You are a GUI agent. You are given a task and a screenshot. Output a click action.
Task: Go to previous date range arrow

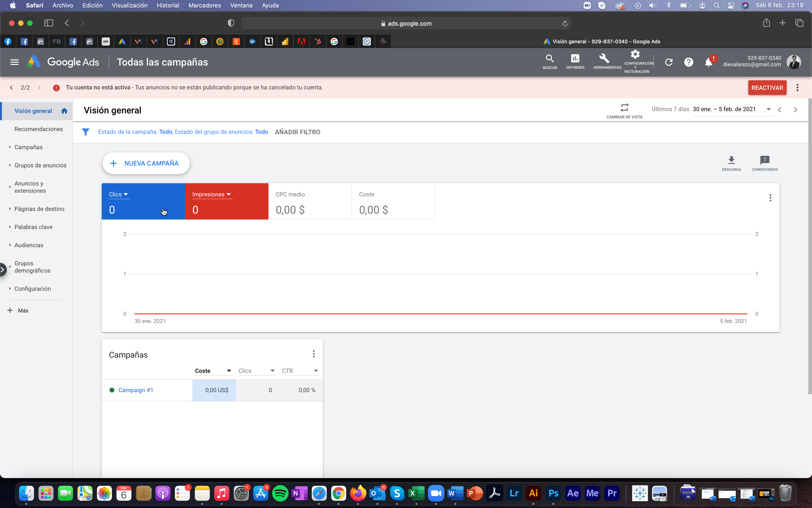coord(780,110)
